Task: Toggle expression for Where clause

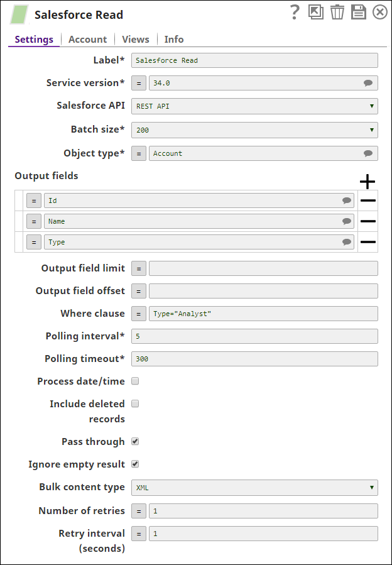Action: (x=139, y=314)
